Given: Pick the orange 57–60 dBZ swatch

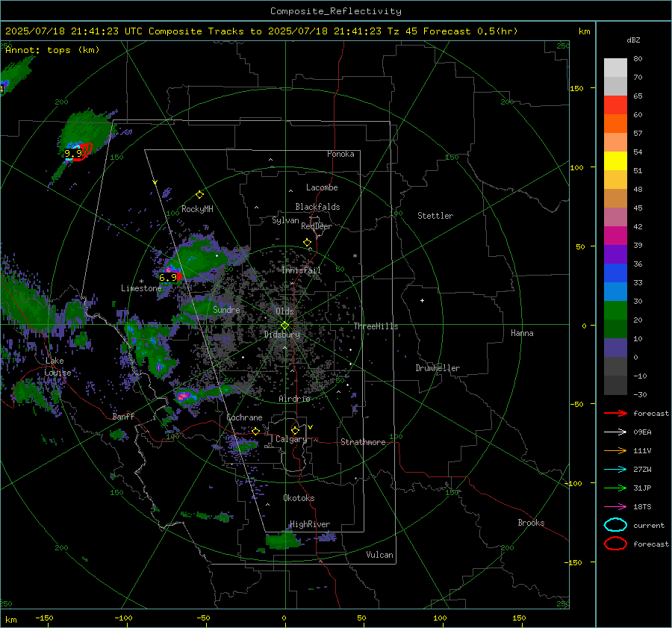Looking at the screenshot, I should click(615, 124).
